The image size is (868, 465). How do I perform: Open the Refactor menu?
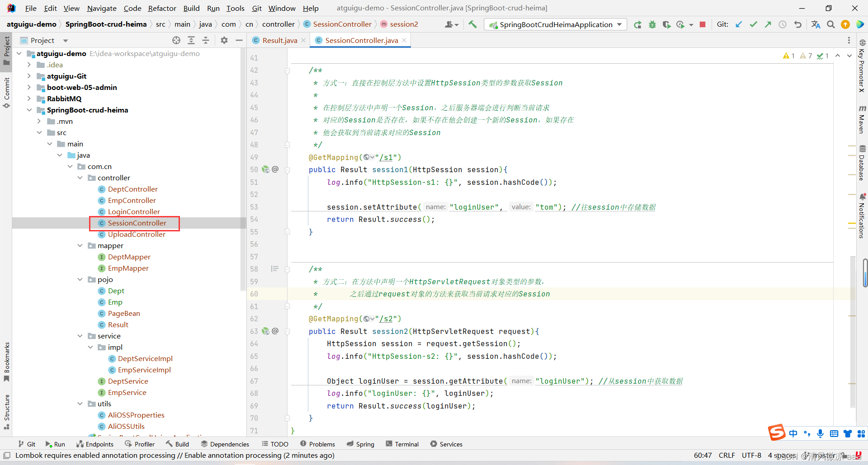[x=162, y=8]
